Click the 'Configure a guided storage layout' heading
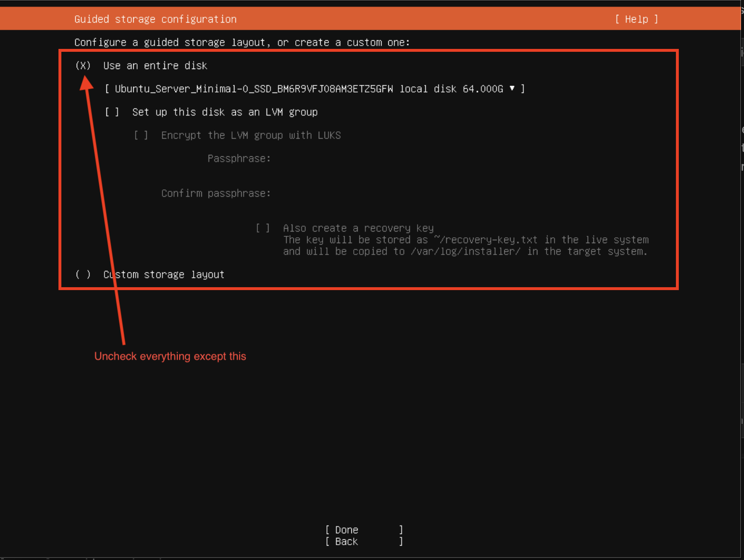744x560 pixels. (242, 42)
